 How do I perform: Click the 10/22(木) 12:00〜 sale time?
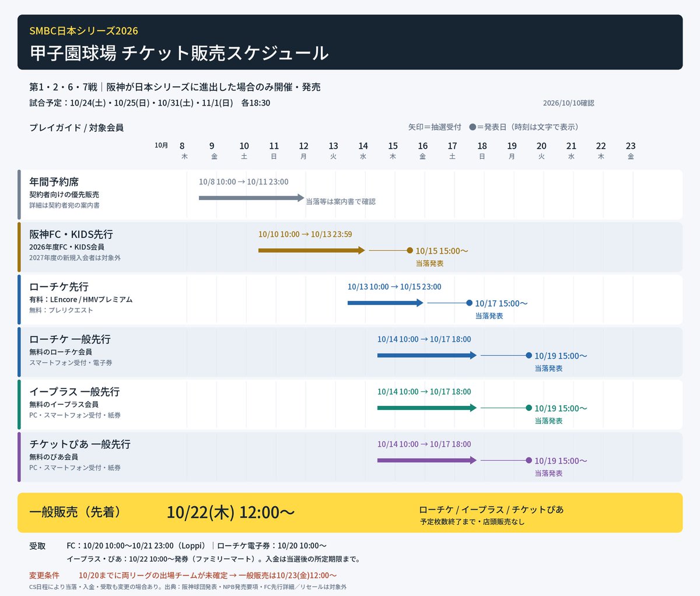pyautogui.click(x=230, y=512)
